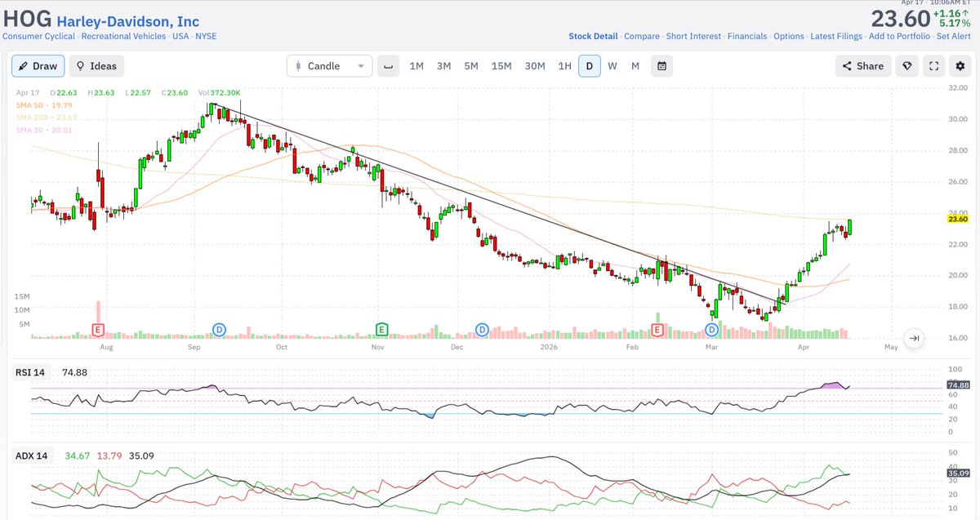Image resolution: width=980 pixels, height=520 pixels.
Task: Jump to latest bar arrow button
Action: pyautogui.click(x=914, y=338)
